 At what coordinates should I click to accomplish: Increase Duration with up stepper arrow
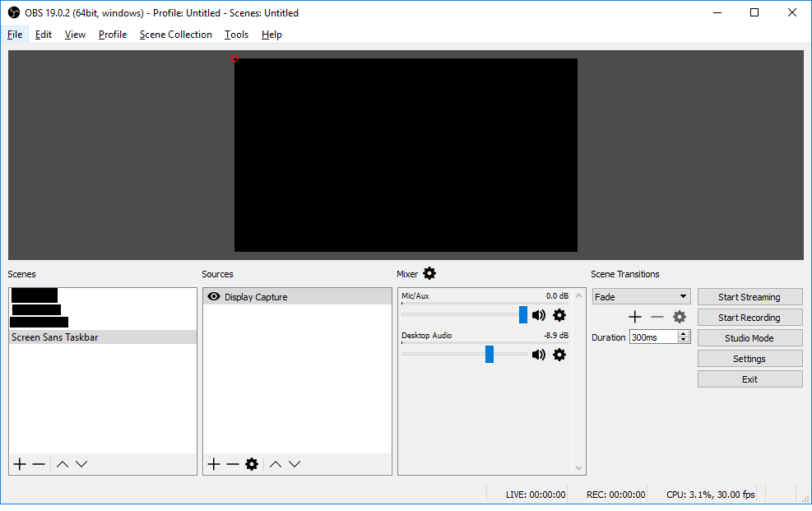[684, 334]
